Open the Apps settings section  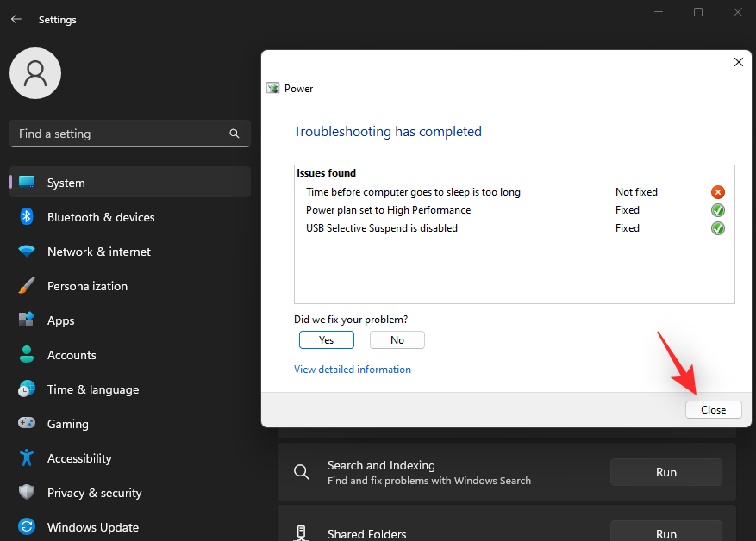coord(60,320)
